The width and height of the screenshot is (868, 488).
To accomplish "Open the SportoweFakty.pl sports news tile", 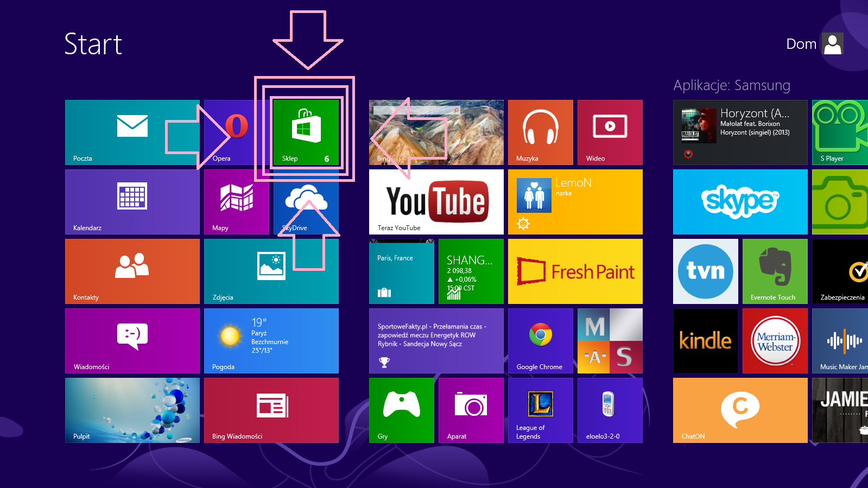I will point(436,341).
